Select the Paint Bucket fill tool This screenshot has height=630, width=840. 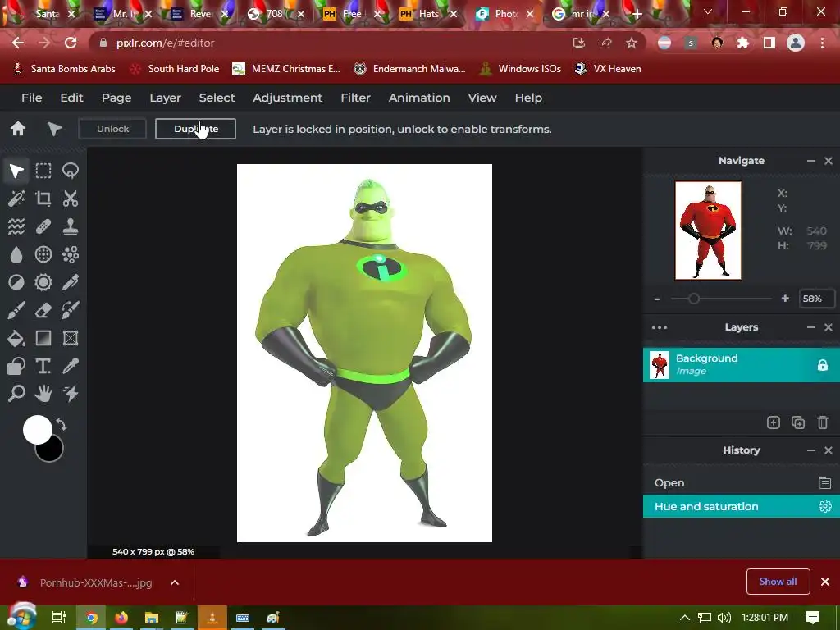[x=16, y=338]
